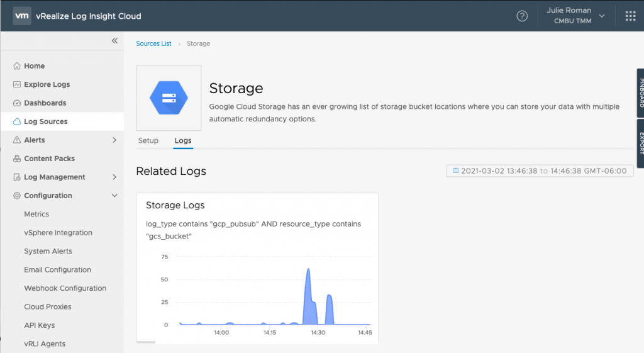Select the Logs tab
The width and height of the screenshot is (644, 353).
183,140
